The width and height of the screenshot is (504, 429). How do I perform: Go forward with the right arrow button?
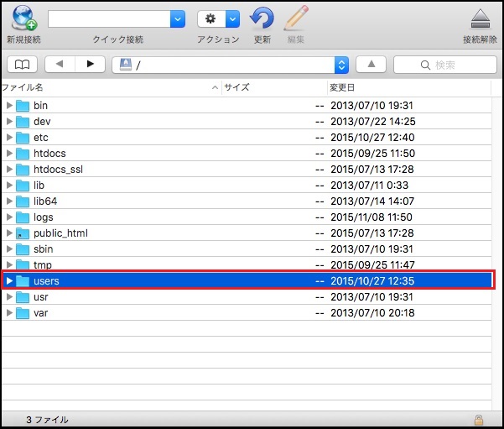coord(90,65)
